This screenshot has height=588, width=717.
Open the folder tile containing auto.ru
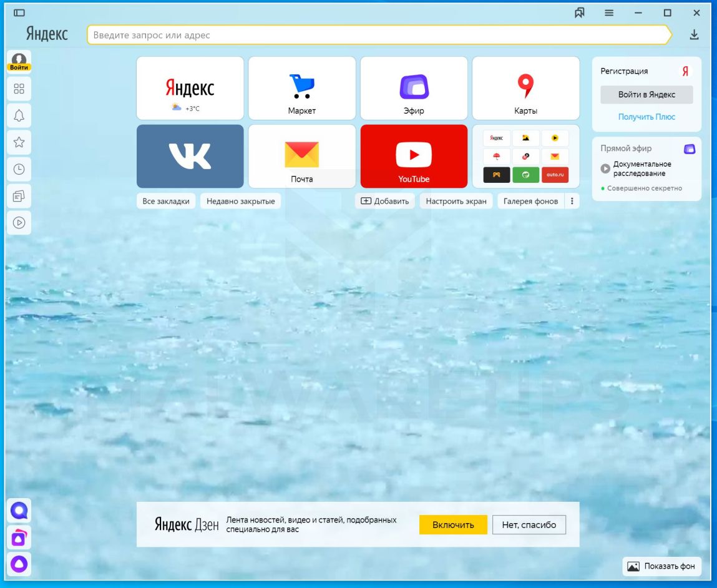526,157
